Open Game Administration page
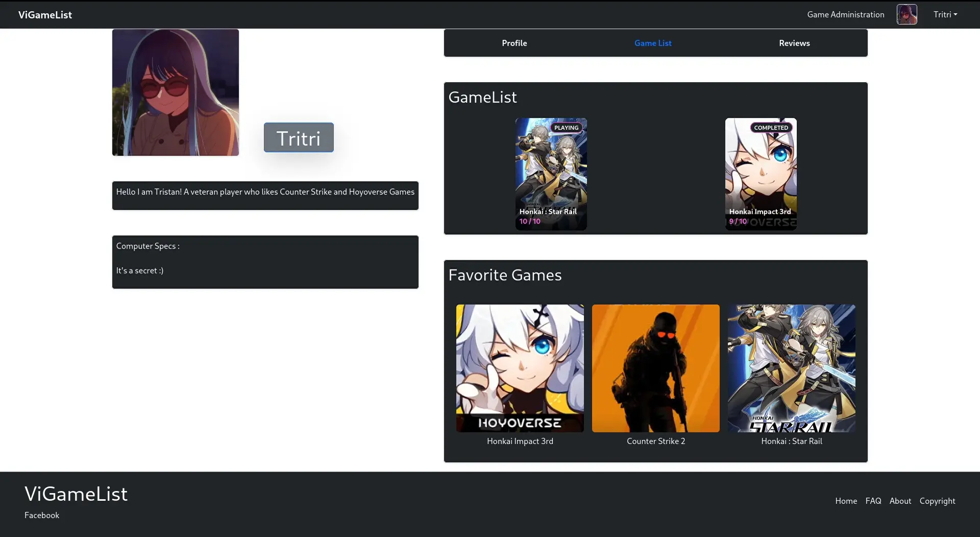This screenshot has width=980, height=537. click(845, 15)
